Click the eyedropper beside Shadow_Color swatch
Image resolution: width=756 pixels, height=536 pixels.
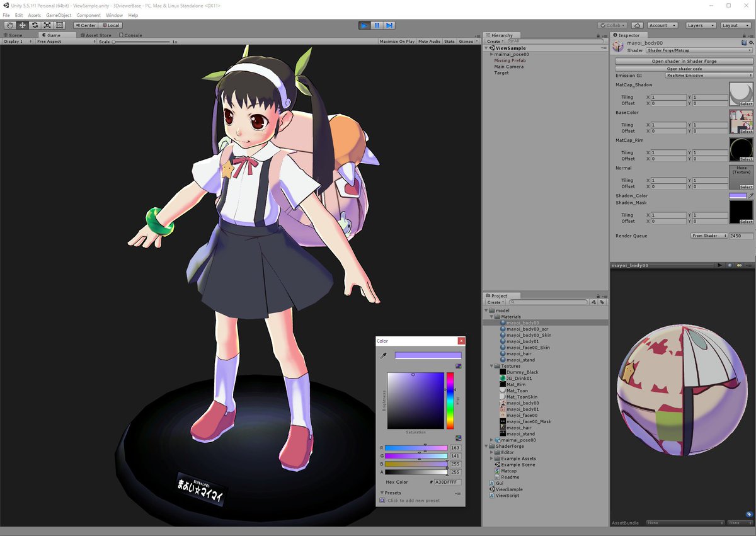coord(751,196)
